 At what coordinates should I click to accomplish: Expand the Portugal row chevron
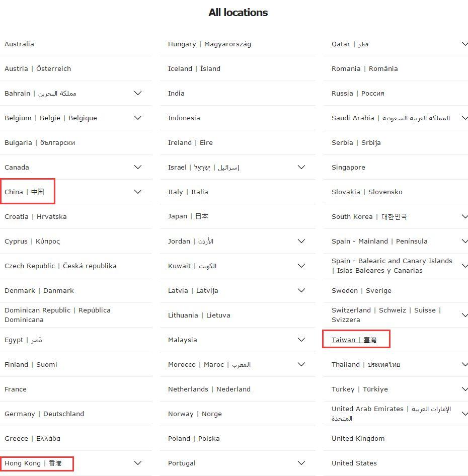(301, 463)
